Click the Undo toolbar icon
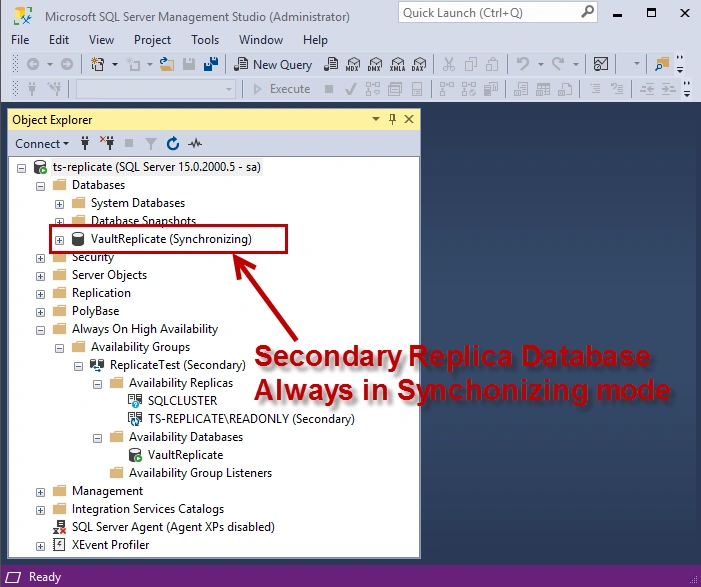The width and height of the screenshot is (701, 587). pyautogui.click(x=523, y=64)
